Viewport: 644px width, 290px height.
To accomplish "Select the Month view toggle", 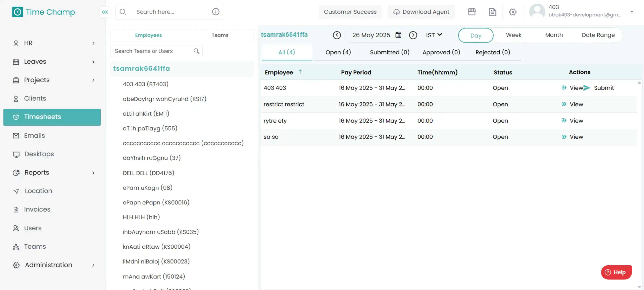I will [x=554, y=35].
